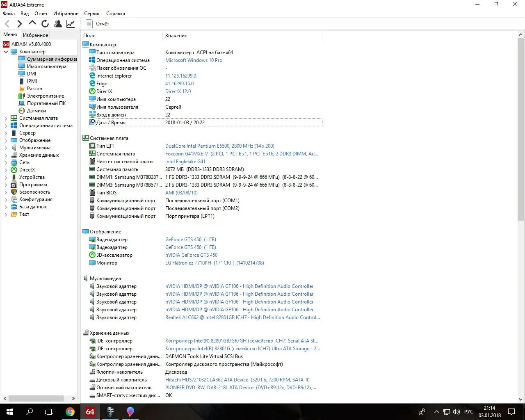The image size is (525, 420).
Task: Open the Windows Start button
Action: point(10,412)
